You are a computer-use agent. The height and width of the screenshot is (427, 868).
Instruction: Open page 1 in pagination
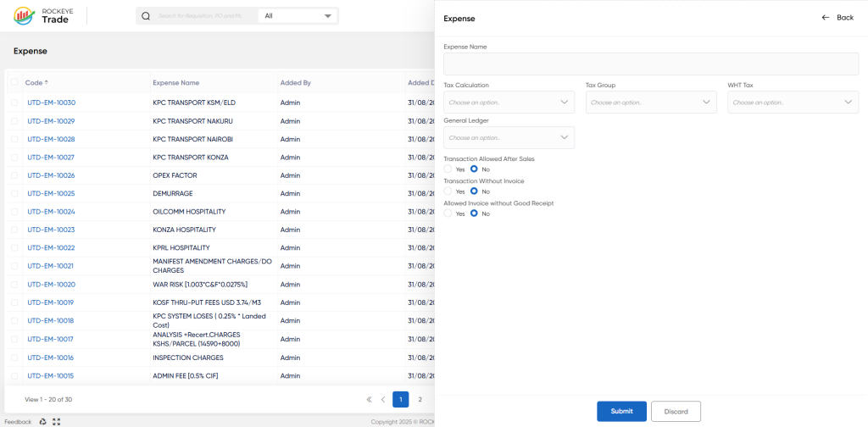(401, 399)
